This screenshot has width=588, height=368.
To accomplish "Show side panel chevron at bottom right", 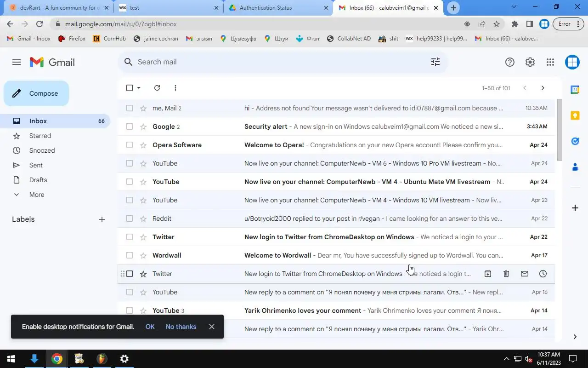I will (x=575, y=337).
